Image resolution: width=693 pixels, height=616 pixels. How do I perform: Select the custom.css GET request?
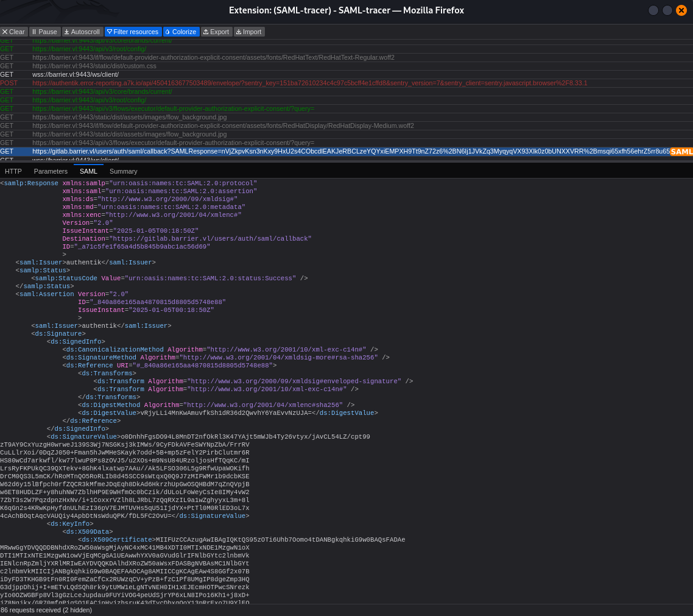point(346,66)
